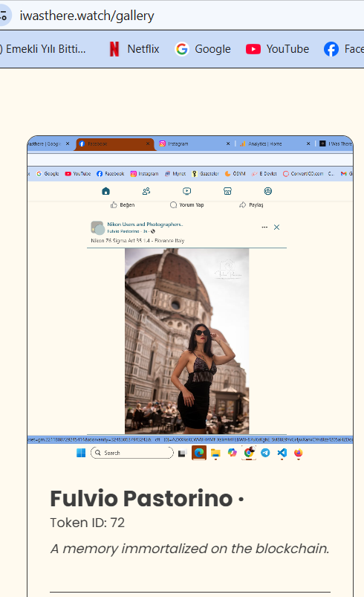Open the Emekli Yılı Bitti bookmark
This screenshot has width=364, height=597.
[x=43, y=49]
